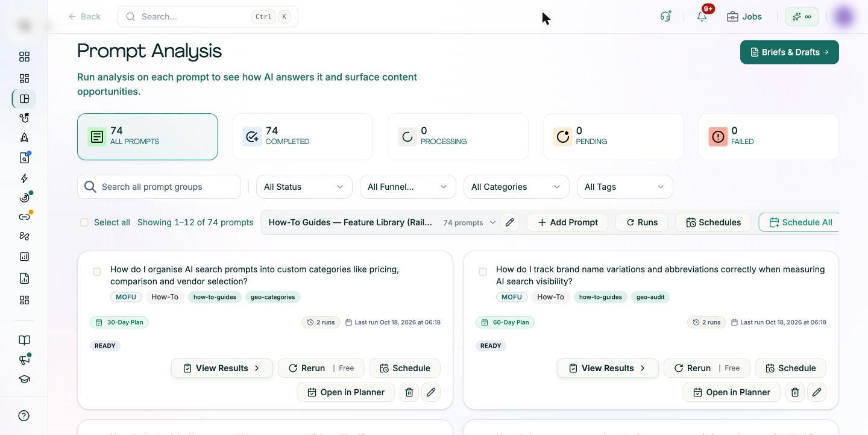This screenshot has width=868, height=435.
Task: Open the All Categories dropdown
Action: (x=516, y=187)
